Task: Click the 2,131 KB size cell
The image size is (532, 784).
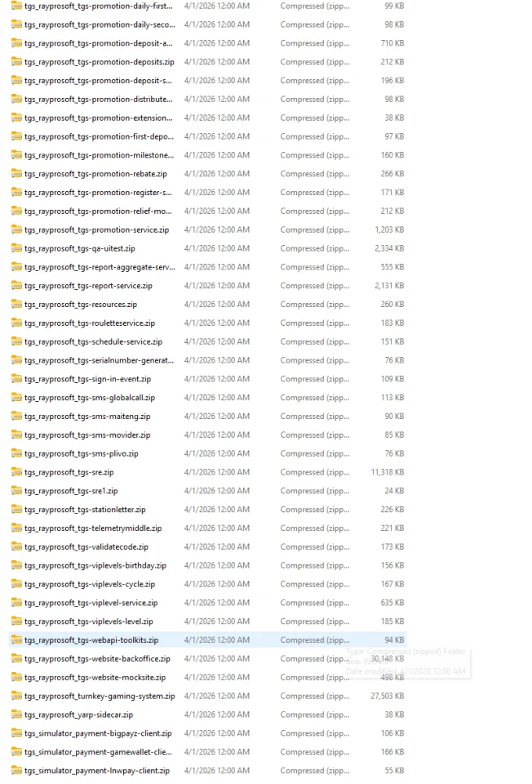Action: click(389, 286)
